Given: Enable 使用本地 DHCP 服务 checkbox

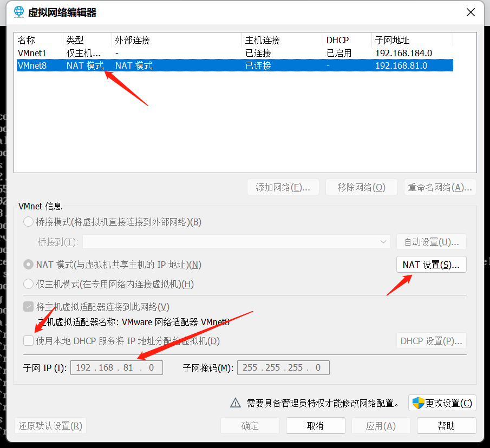Looking at the screenshot, I should click(29, 341).
